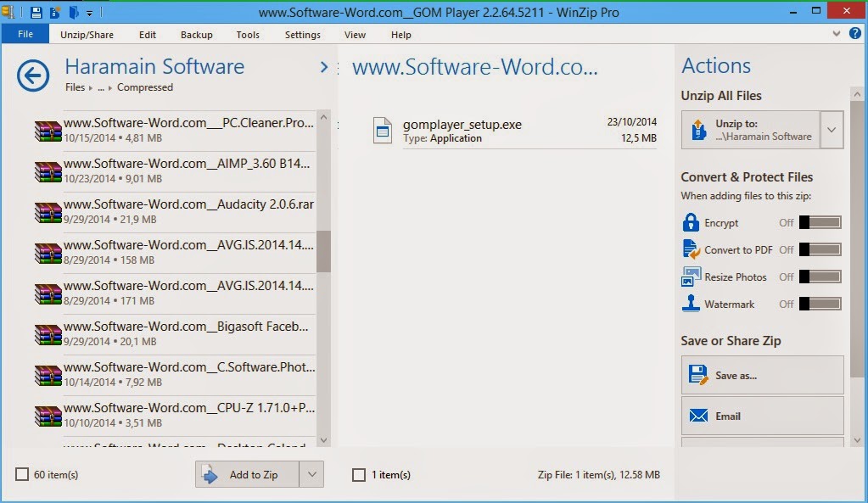Image resolution: width=868 pixels, height=503 pixels.
Task: Open the Add to Zip dropdown arrow
Action: (311, 474)
